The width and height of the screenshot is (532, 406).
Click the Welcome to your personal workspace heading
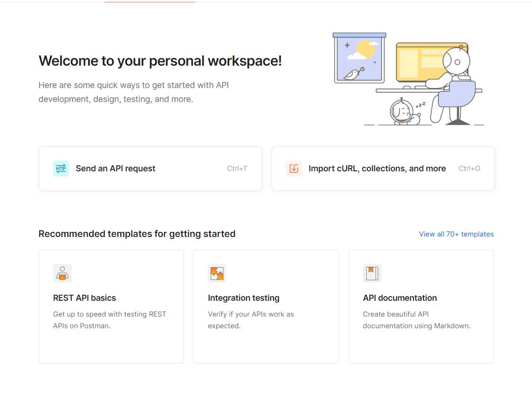tap(160, 61)
